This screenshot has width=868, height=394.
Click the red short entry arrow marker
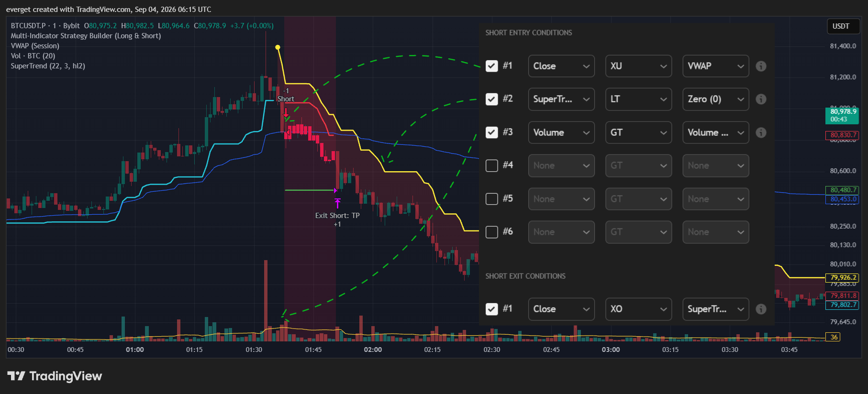286,113
